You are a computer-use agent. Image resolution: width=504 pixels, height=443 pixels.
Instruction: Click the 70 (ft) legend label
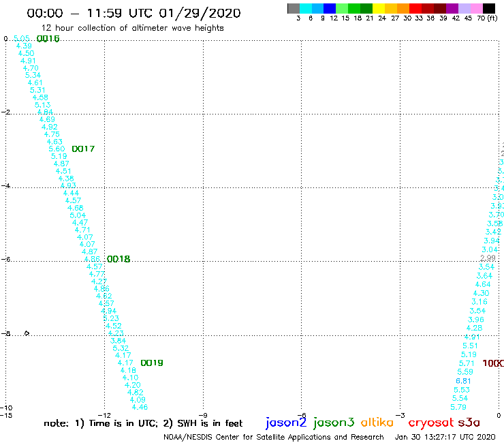(487, 18)
